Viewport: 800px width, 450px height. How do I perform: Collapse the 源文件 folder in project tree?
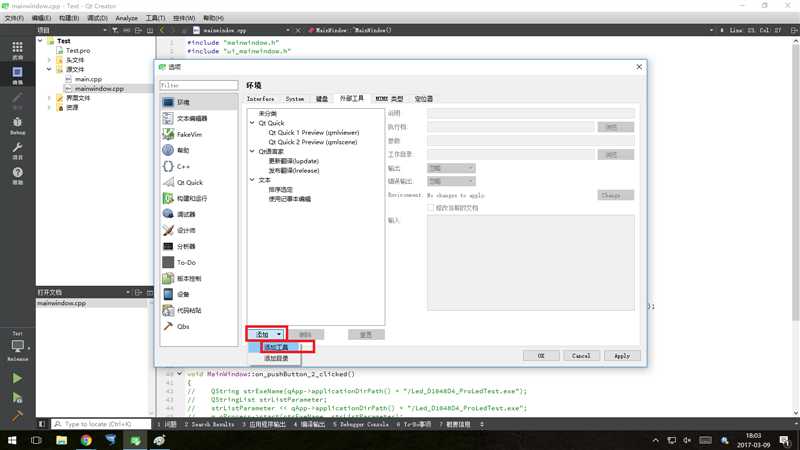coord(49,69)
